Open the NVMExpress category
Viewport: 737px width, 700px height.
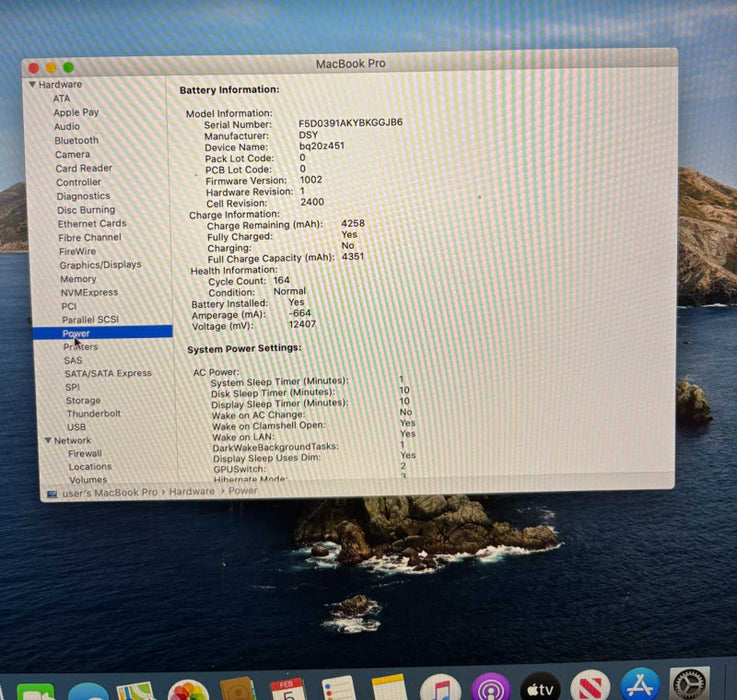point(89,292)
